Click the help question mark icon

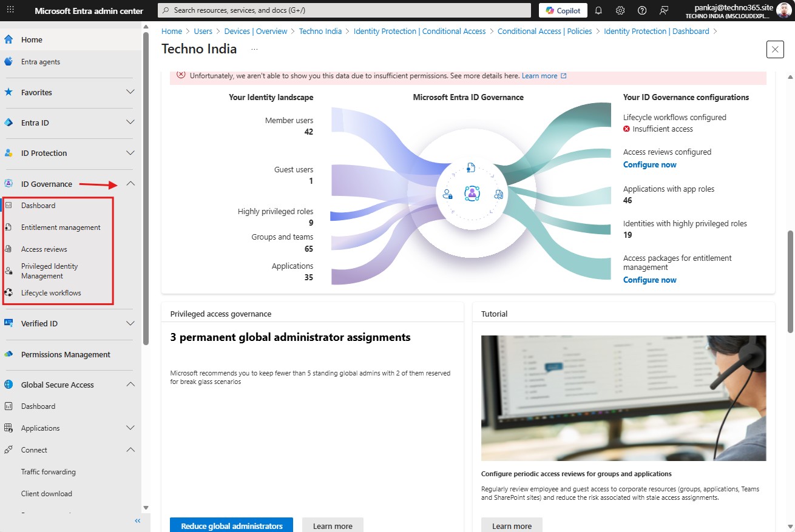[642, 10]
